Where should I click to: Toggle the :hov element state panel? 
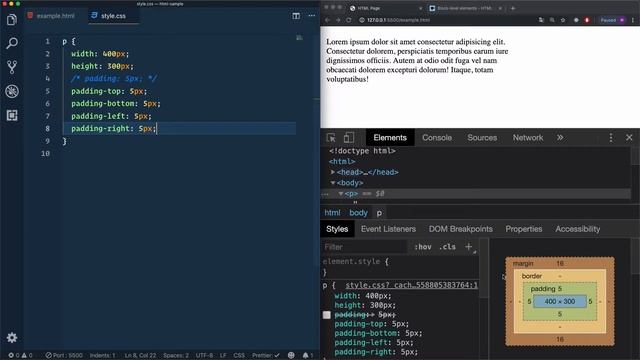click(422, 247)
